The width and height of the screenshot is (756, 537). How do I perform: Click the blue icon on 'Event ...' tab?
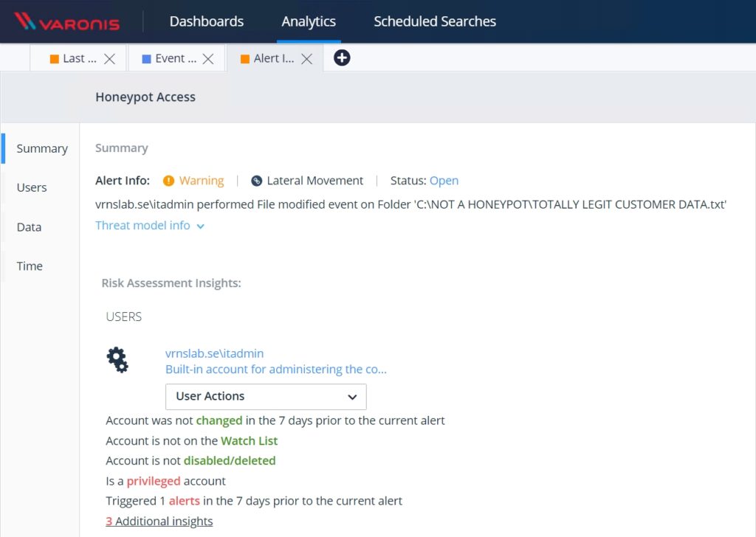tap(147, 59)
